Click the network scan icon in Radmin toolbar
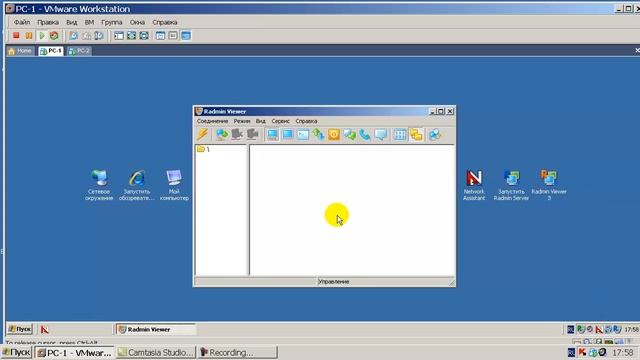Viewport: 640px width, 360px height. tap(435, 134)
